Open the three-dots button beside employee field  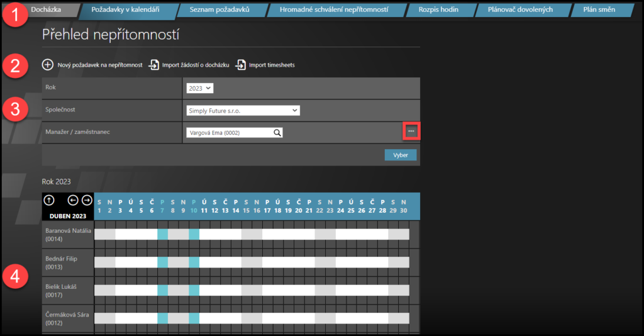[411, 131]
